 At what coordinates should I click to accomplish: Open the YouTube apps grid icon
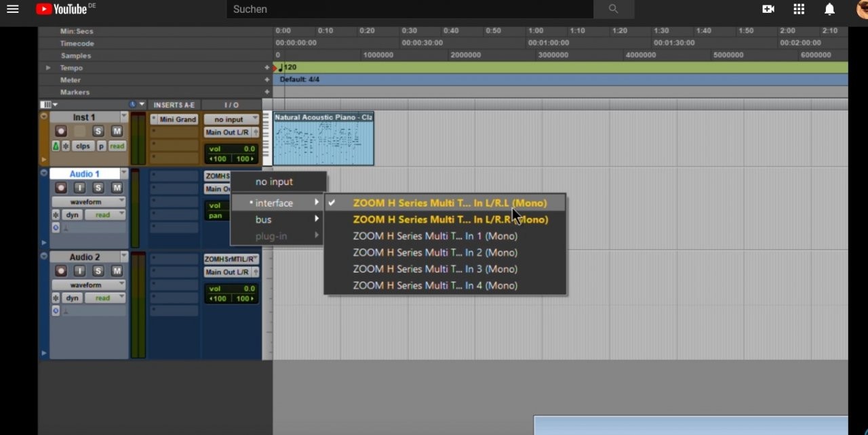coord(799,9)
